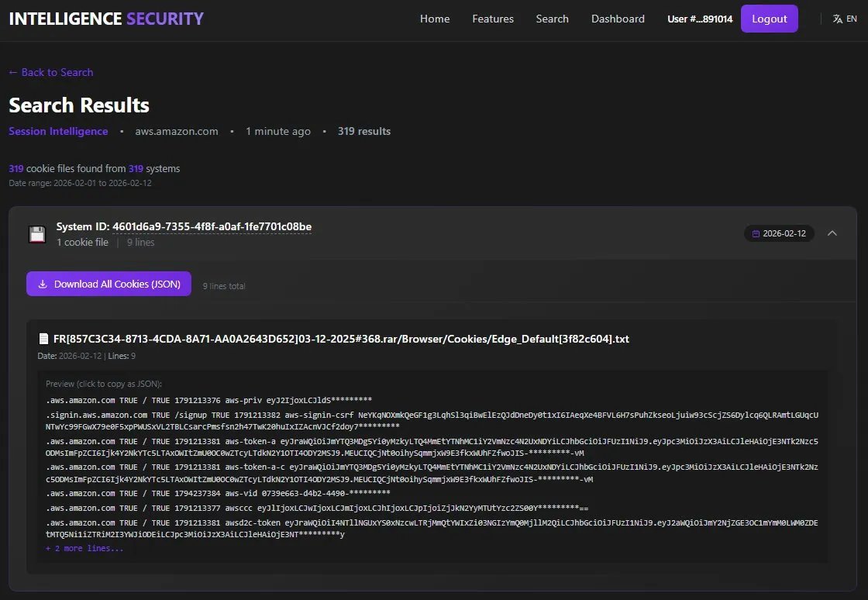Collapse the System ID card using the chevron
Viewport: 868px width, 600px height.
tap(832, 233)
